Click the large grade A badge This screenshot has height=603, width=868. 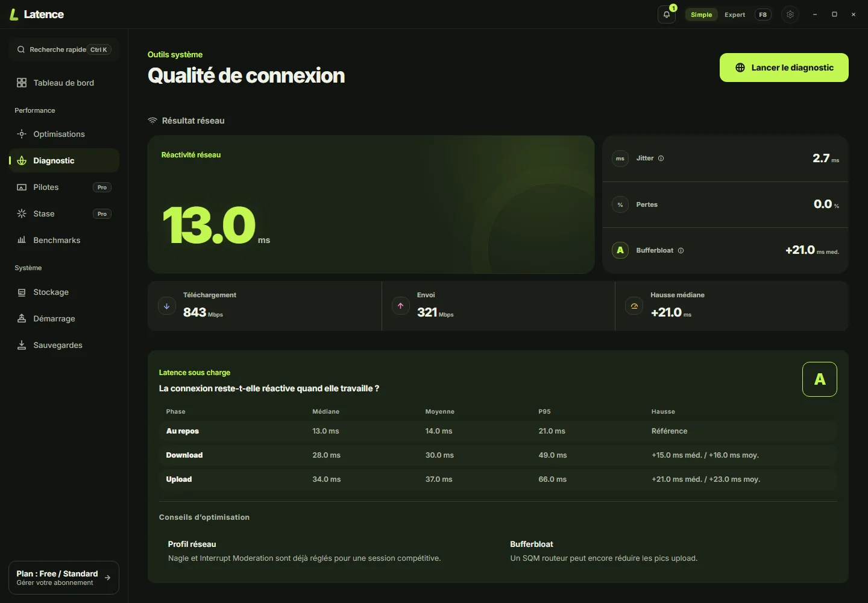[x=820, y=379]
